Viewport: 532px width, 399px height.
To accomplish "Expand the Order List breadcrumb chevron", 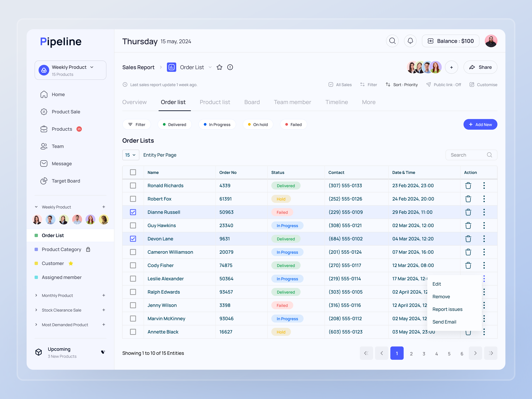I will tap(210, 67).
